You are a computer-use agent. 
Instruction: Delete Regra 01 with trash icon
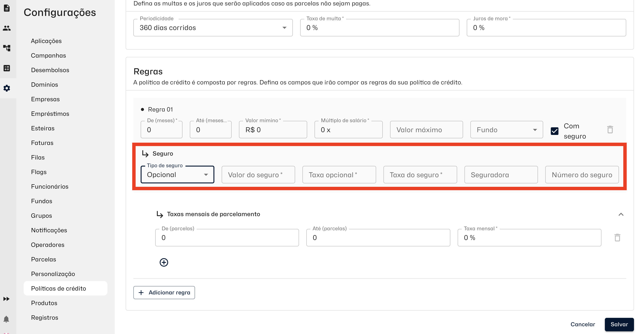pyautogui.click(x=610, y=129)
